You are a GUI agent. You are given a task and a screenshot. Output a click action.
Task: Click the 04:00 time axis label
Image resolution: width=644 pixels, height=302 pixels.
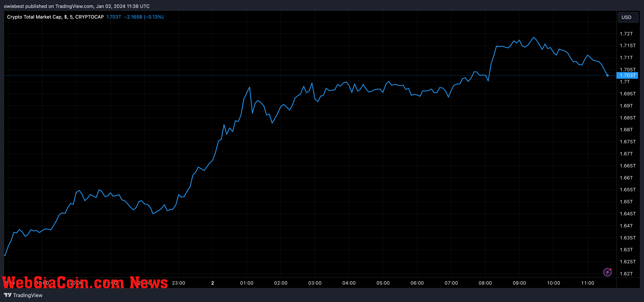(x=349, y=283)
